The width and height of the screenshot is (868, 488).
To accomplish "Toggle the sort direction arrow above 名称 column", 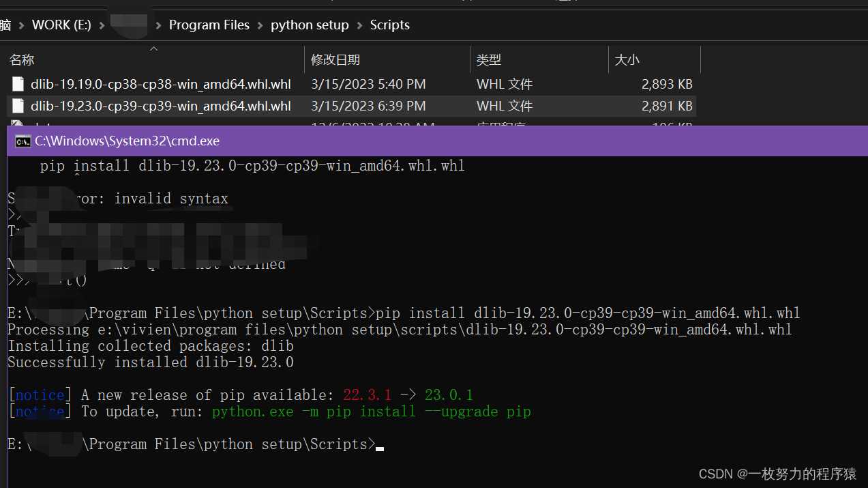I will tap(153, 48).
